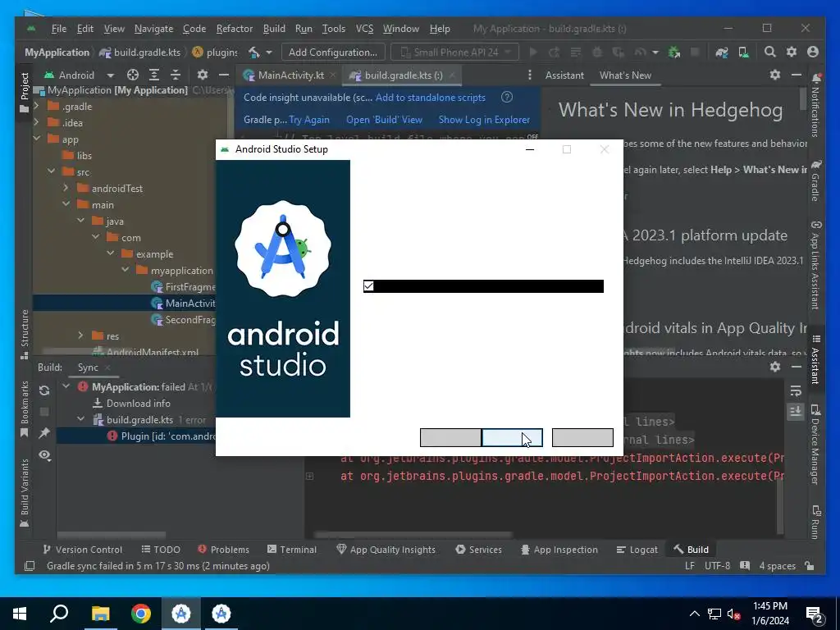
Task: Click Build output horizontal scrollbar
Action: coord(413,535)
